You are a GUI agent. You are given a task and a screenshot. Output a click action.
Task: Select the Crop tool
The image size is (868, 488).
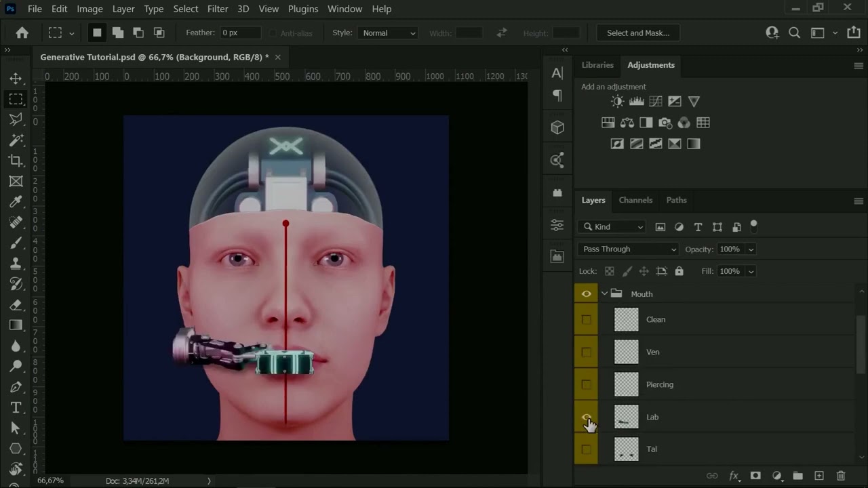(x=16, y=161)
